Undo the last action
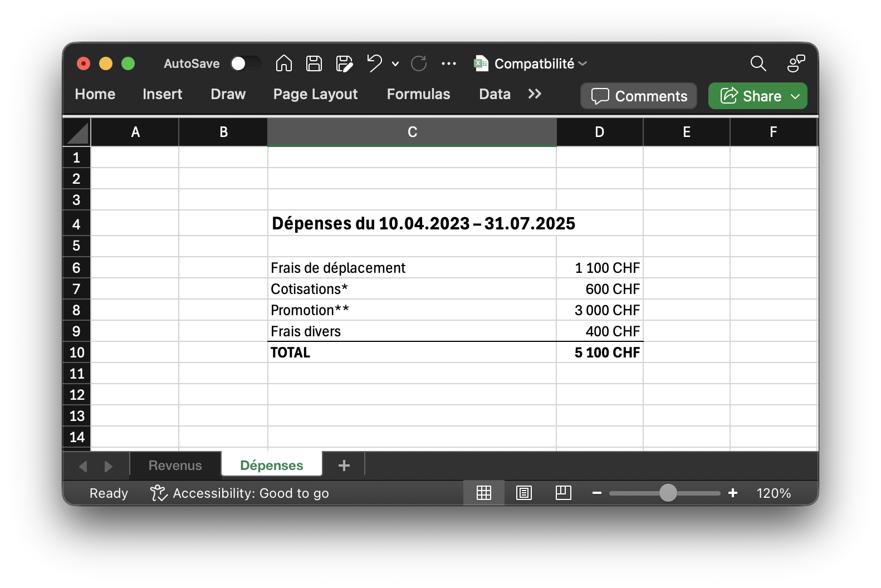 tap(374, 63)
